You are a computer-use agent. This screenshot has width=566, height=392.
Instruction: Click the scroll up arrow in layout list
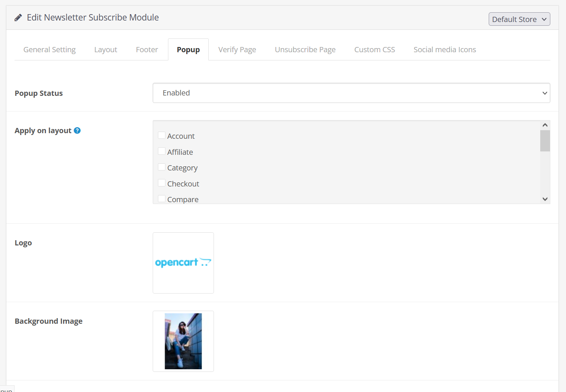545,125
